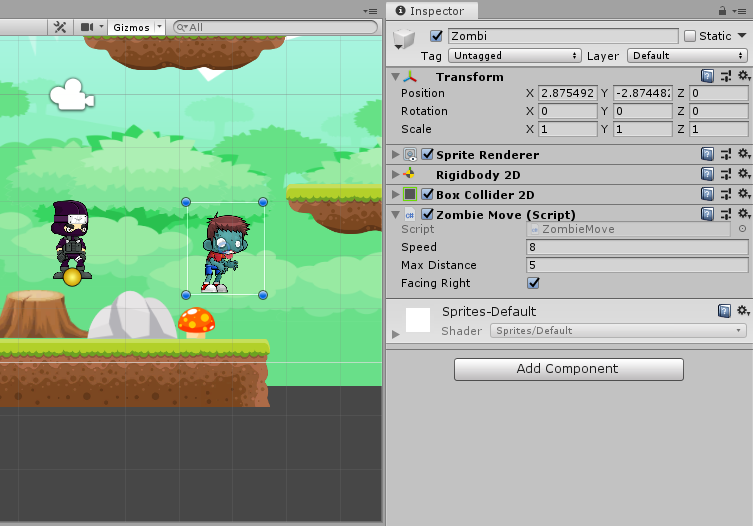753x526 pixels.
Task: Select the camera gizmo in scene
Action: [x=68, y=94]
